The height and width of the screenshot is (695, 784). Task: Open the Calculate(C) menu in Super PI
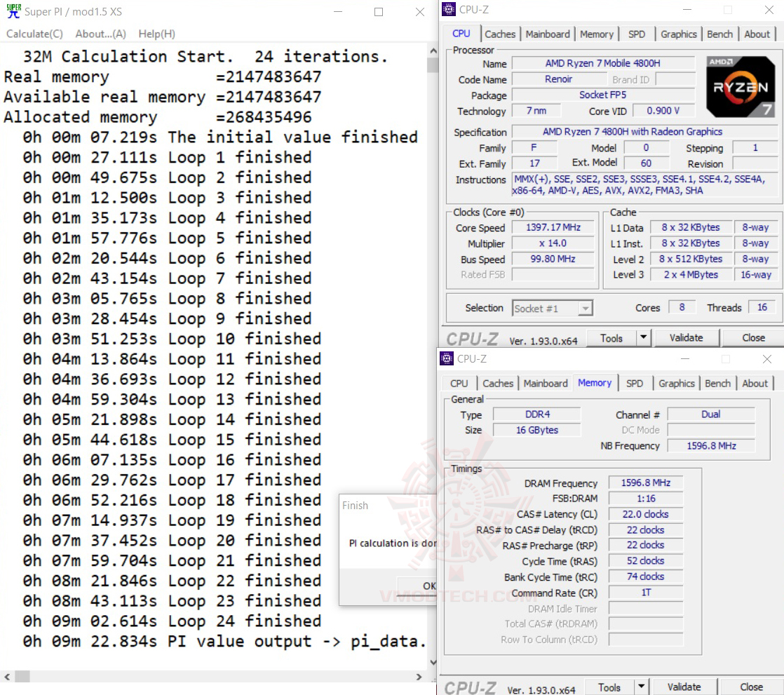coord(34,34)
